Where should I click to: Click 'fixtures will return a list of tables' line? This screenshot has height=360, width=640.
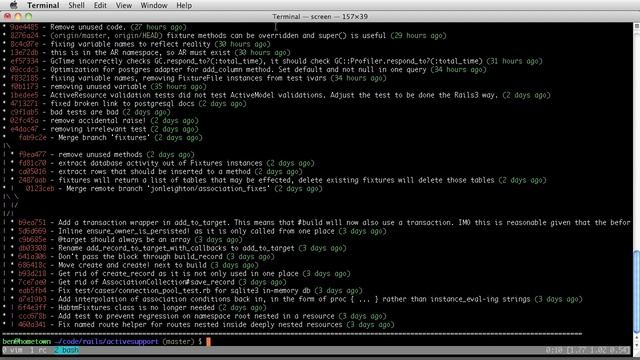[276, 180]
